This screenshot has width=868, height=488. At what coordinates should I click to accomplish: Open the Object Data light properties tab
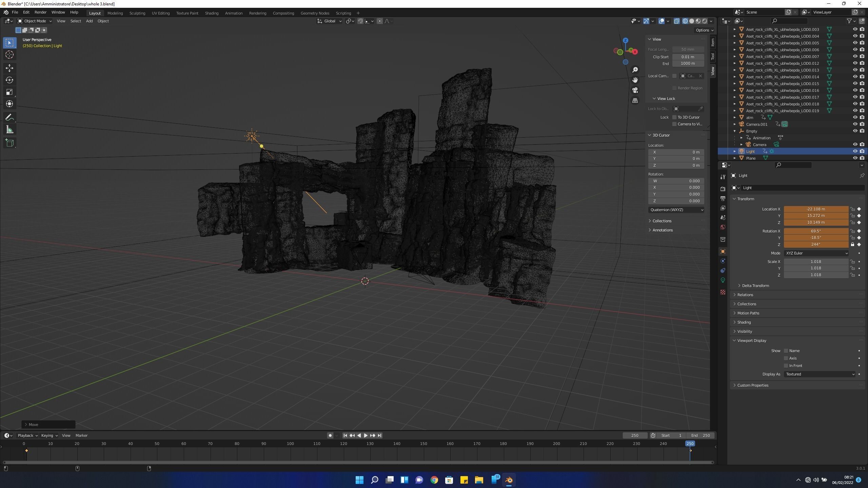(723, 280)
